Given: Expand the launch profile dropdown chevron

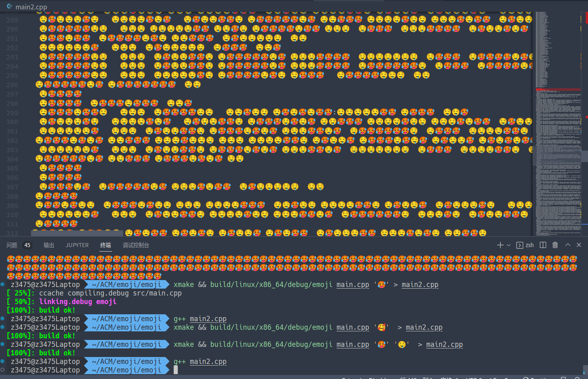Looking at the screenshot, I should click(x=509, y=245).
